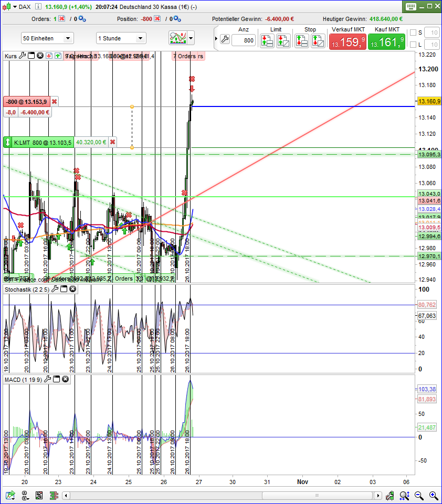
Task: Click the green up arrow icon in Kurs header
Action: (x=58, y=56)
